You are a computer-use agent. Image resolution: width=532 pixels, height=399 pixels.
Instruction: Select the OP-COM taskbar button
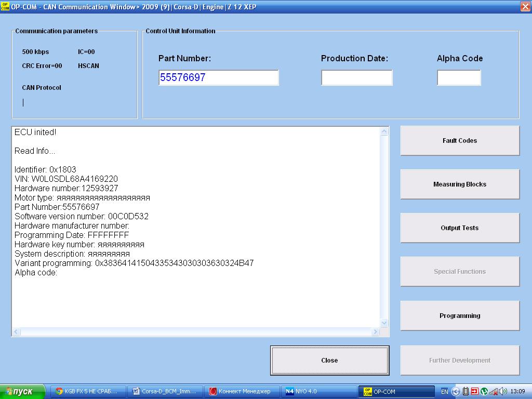[396, 392]
